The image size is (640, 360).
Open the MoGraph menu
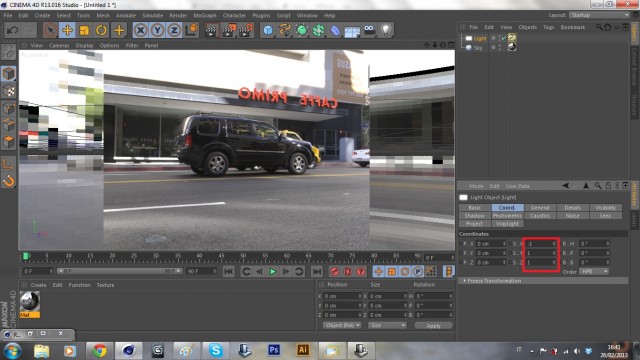(204, 16)
